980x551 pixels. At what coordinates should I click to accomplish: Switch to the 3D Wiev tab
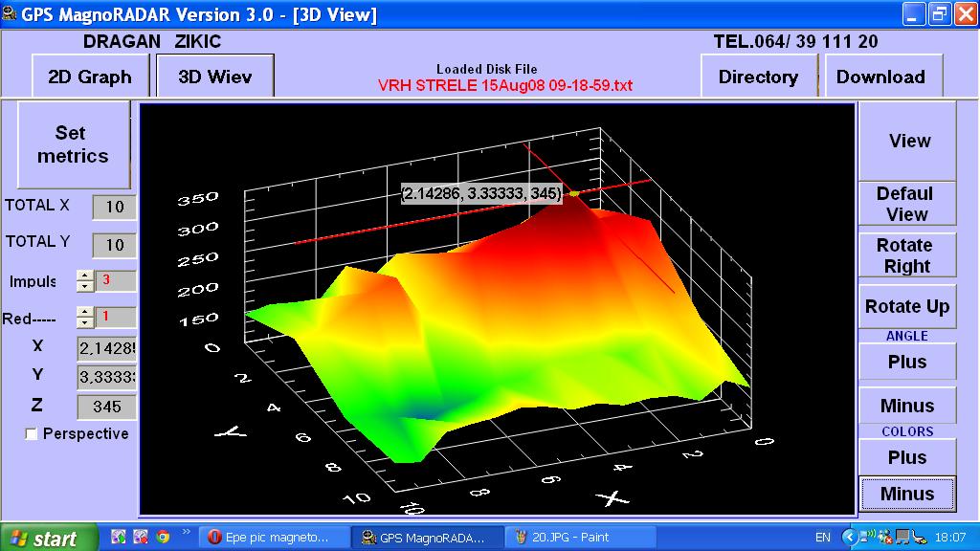pyautogui.click(x=215, y=77)
